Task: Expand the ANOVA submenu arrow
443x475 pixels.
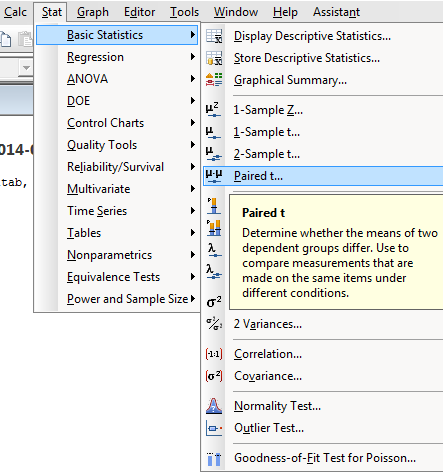Action: click(x=193, y=79)
